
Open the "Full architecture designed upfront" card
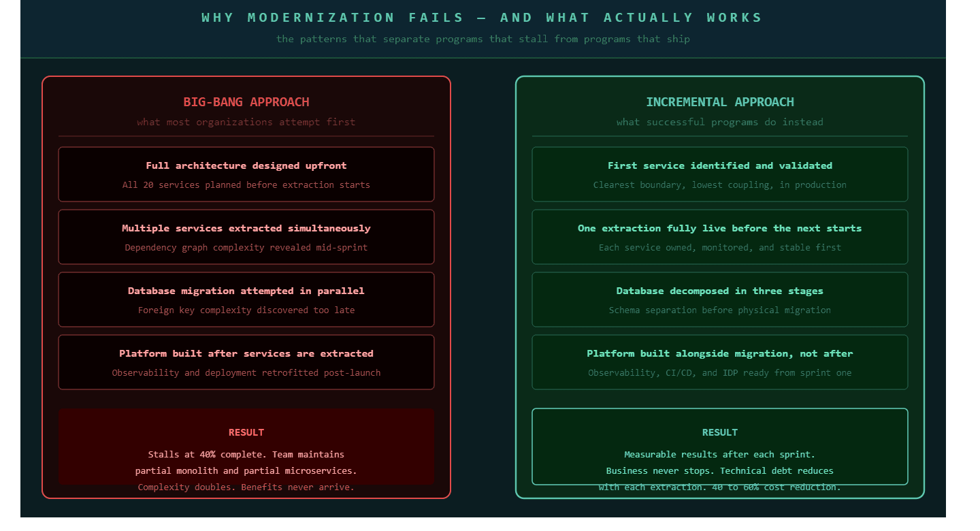pos(246,174)
